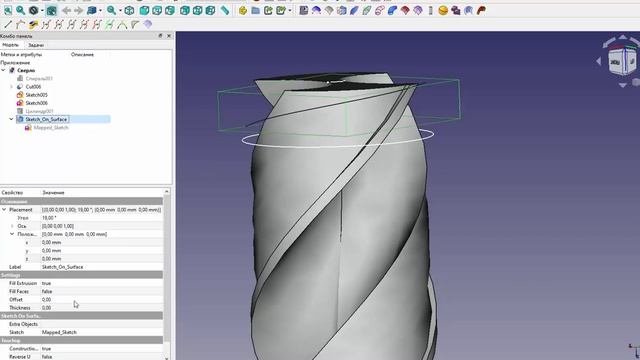Select Sketch_On_Surface in the model tree
Screen dimensions: 640x360
pyautogui.click(x=46, y=119)
